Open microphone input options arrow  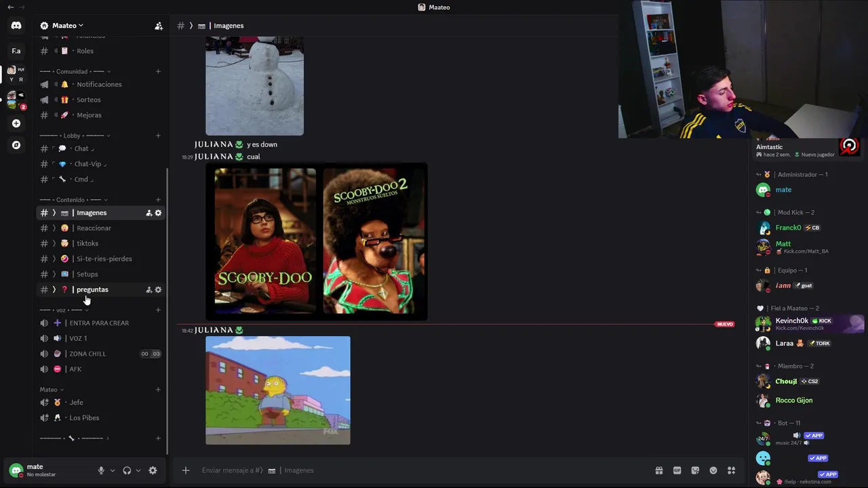click(x=113, y=470)
